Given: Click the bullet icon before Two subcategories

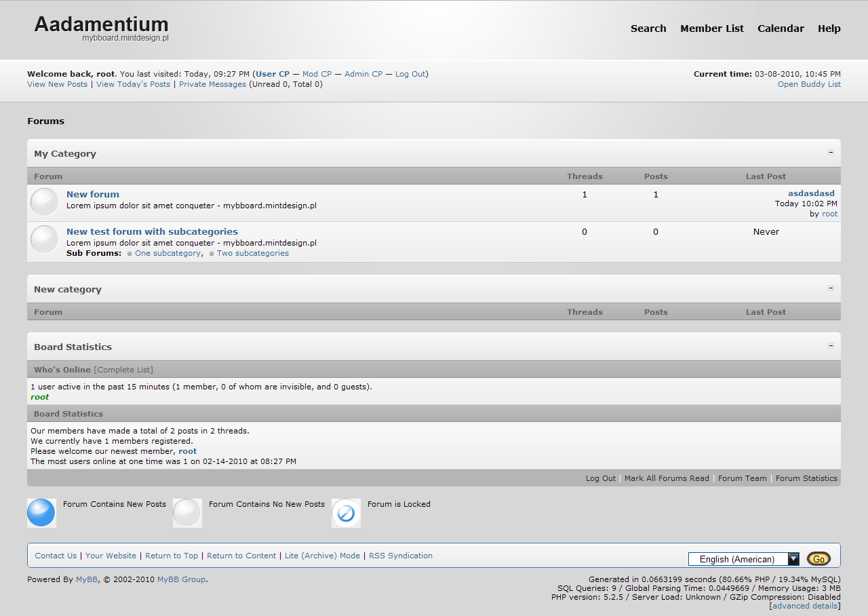Looking at the screenshot, I should point(212,254).
